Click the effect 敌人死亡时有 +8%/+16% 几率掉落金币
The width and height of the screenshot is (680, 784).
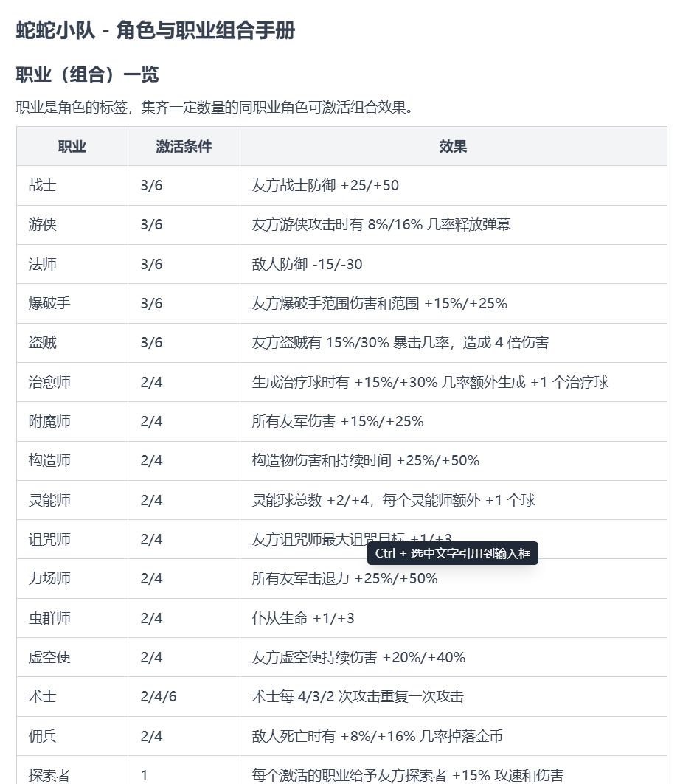pos(377,736)
